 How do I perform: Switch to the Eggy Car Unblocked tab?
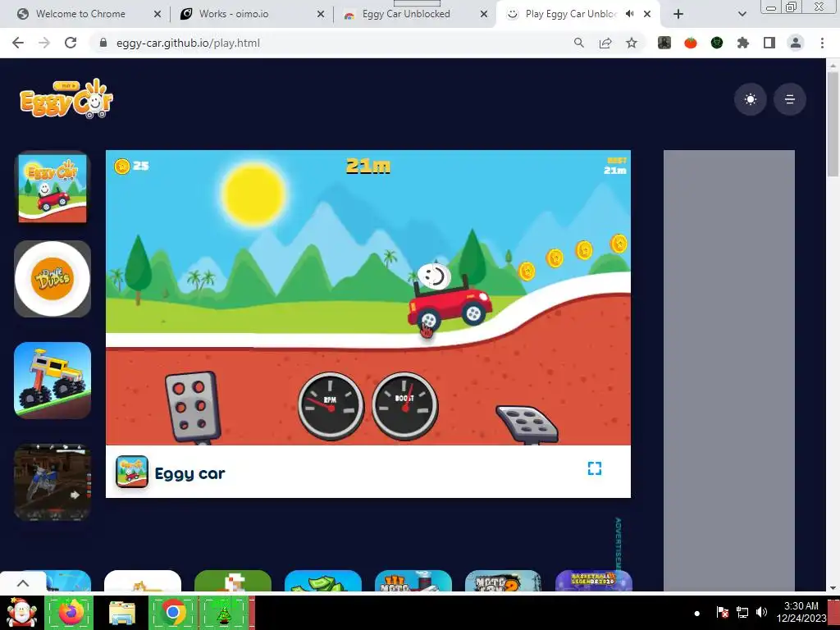coord(406,14)
